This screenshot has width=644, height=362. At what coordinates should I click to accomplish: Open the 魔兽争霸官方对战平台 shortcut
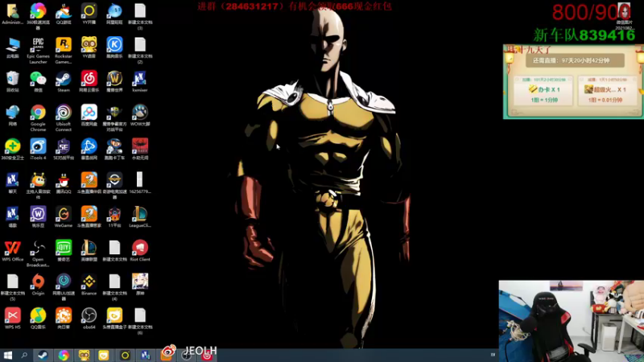pyautogui.click(x=114, y=118)
